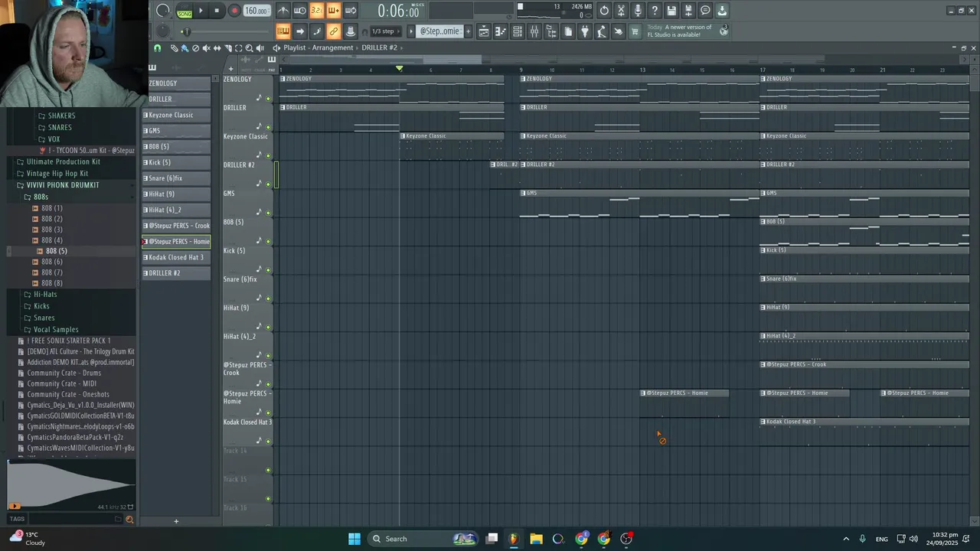Click the FL Studio update notification

[688, 31]
